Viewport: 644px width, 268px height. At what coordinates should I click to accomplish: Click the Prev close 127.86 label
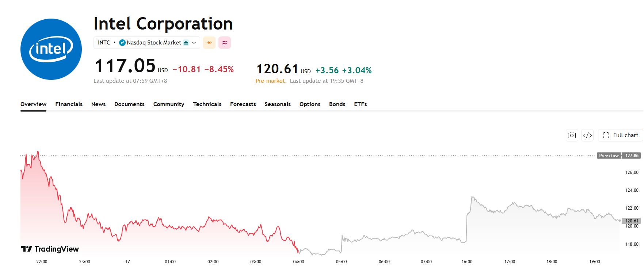point(619,155)
